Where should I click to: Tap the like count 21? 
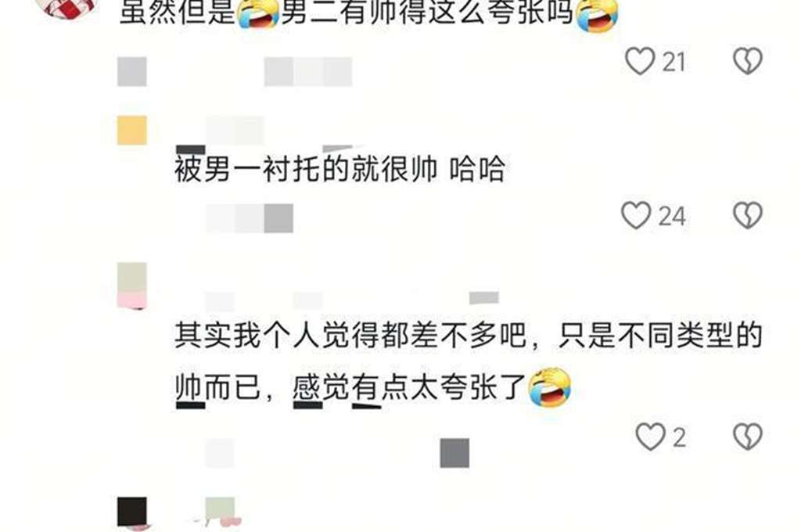pos(674,63)
